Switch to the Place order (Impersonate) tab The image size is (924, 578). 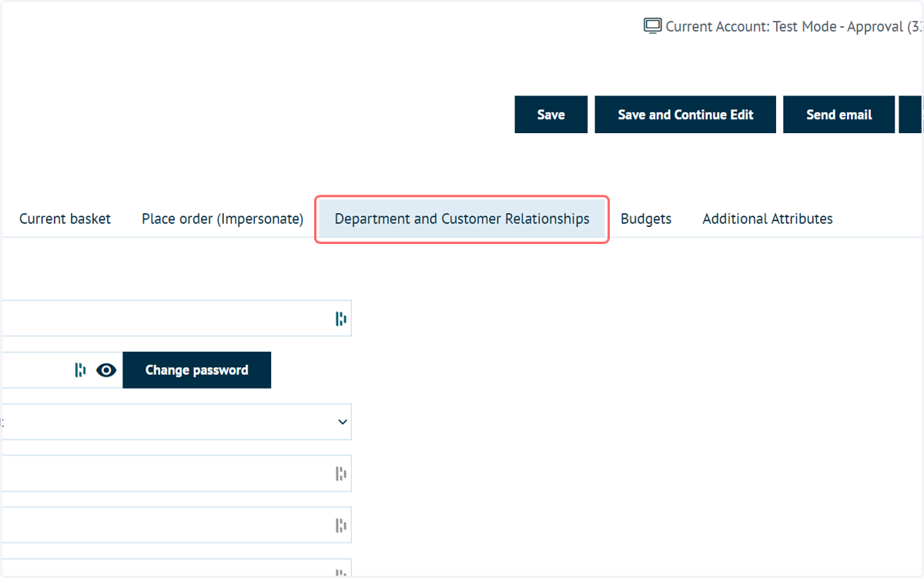223,219
